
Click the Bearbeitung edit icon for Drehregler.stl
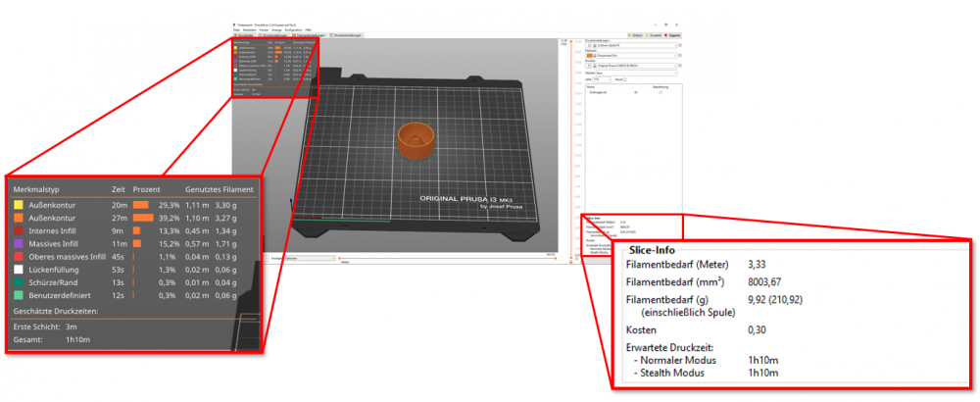point(661,92)
